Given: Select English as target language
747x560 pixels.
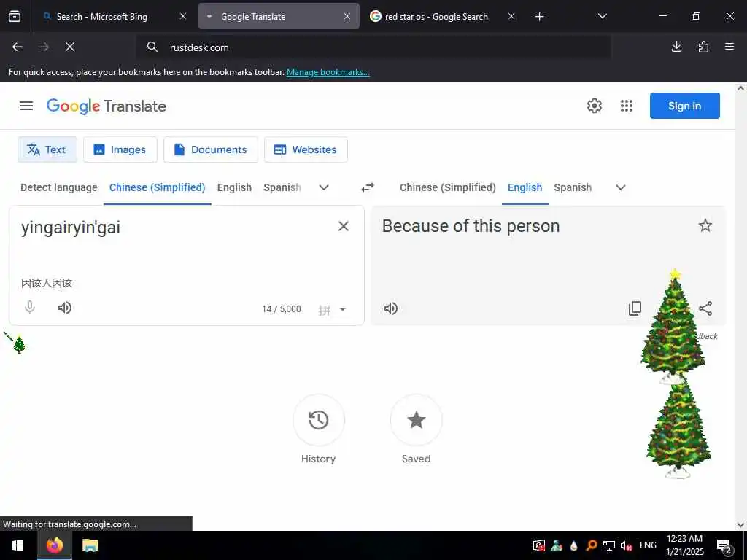Looking at the screenshot, I should click(525, 187).
